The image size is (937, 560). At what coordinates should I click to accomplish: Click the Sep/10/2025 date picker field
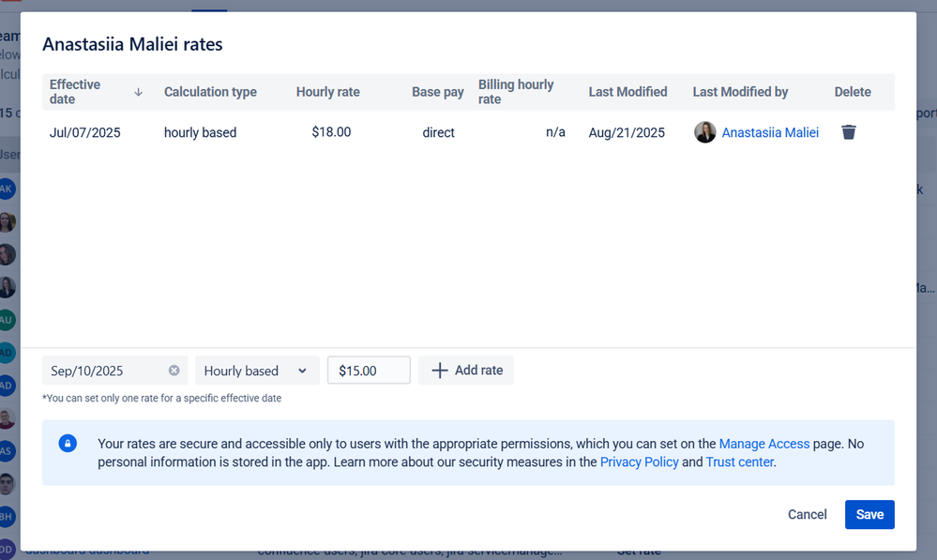click(x=103, y=371)
